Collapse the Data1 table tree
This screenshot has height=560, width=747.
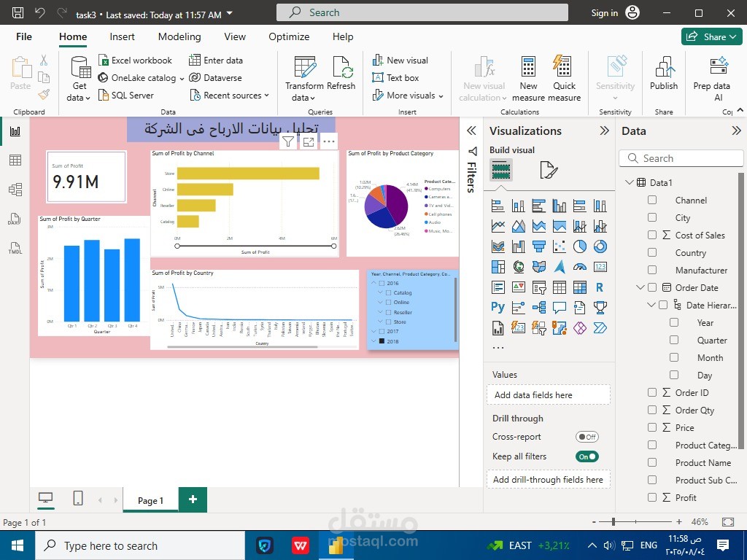pos(629,182)
